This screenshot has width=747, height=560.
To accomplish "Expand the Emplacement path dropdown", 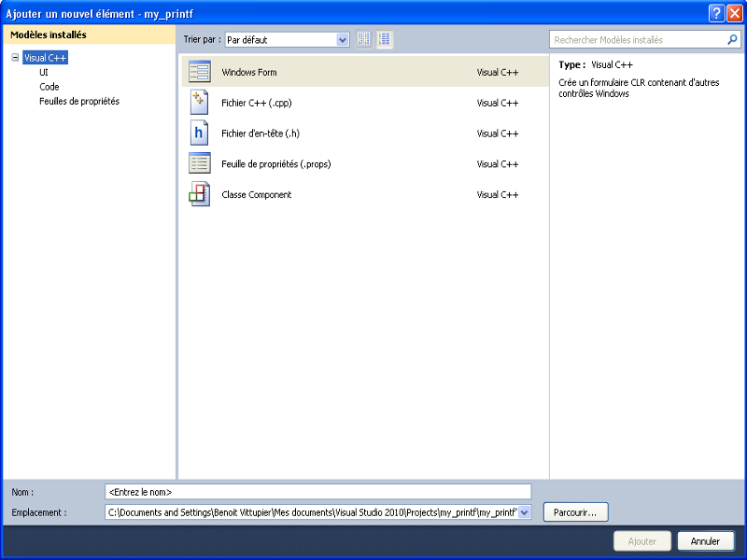I will point(524,512).
